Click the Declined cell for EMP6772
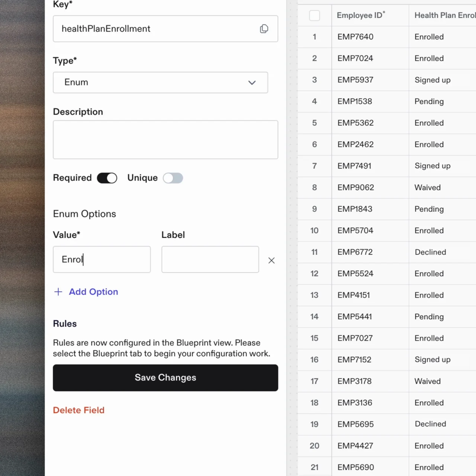This screenshot has width=476, height=476. [x=430, y=252]
